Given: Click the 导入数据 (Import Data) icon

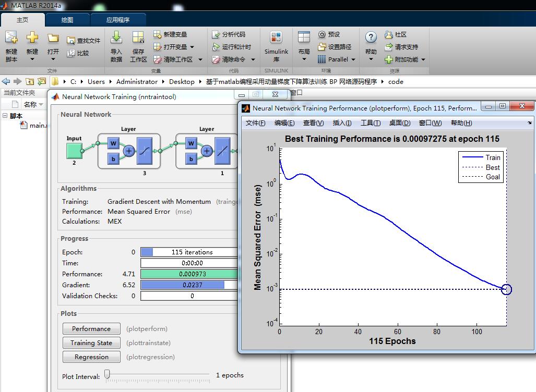Looking at the screenshot, I should [x=116, y=37].
